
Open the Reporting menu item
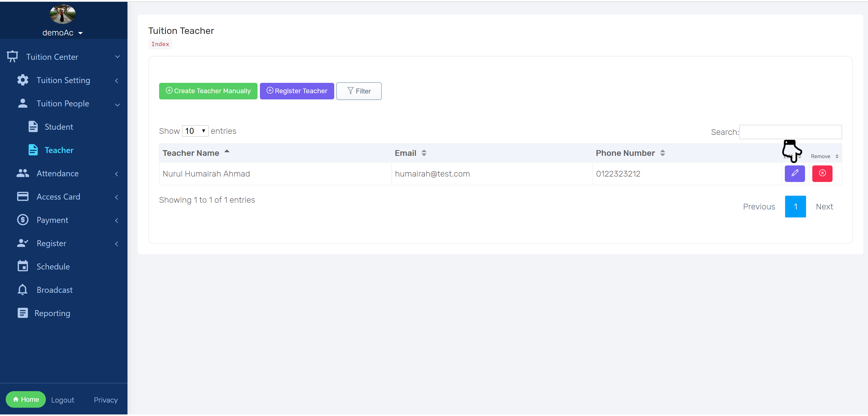pyautogui.click(x=52, y=313)
